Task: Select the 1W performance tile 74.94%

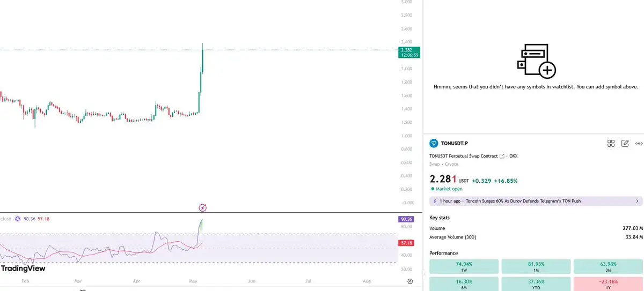Action: tap(464, 266)
